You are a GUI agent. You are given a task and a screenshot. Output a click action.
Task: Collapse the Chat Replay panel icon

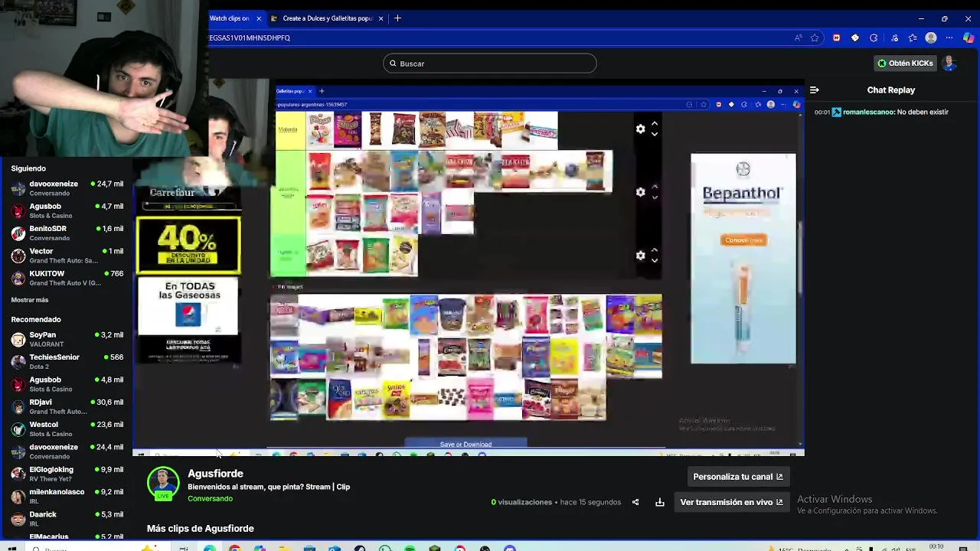[814, 90]
